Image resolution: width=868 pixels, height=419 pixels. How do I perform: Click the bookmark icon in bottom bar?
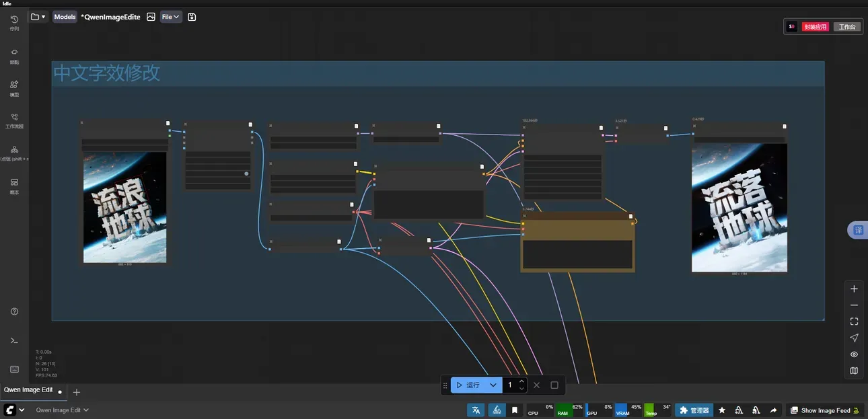pos(515,410)
